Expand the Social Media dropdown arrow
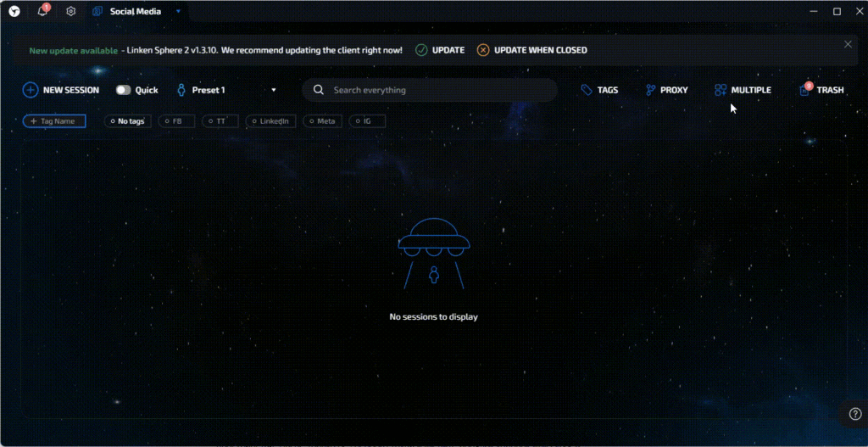868x447 pixels. [x=178, y=11]
